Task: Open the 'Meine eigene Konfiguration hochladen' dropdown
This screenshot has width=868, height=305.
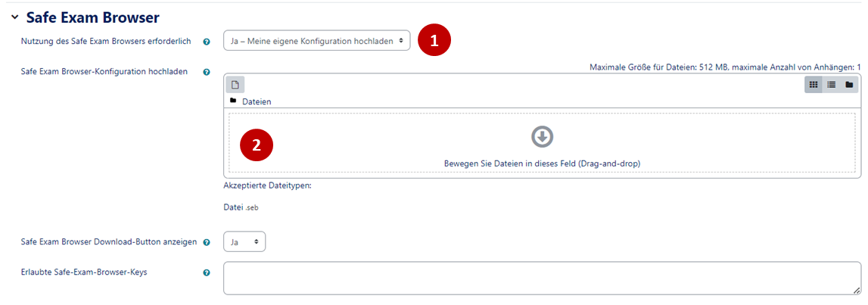Action: coord(316,41)
